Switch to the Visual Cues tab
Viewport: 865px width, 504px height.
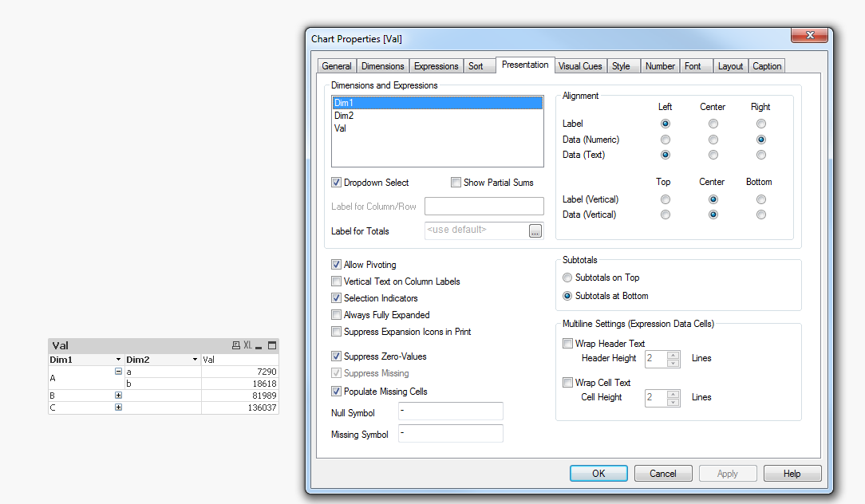(x=580, y=66)
